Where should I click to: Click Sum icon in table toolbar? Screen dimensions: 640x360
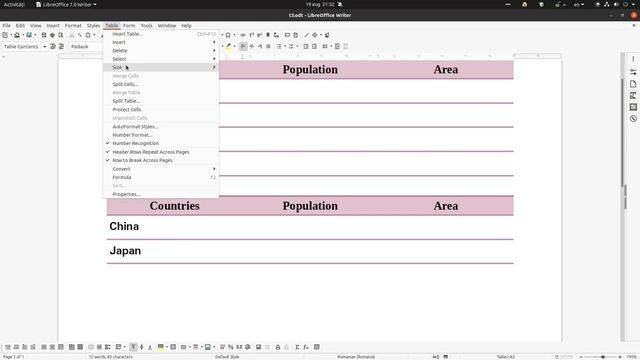(x=297, y=347)
